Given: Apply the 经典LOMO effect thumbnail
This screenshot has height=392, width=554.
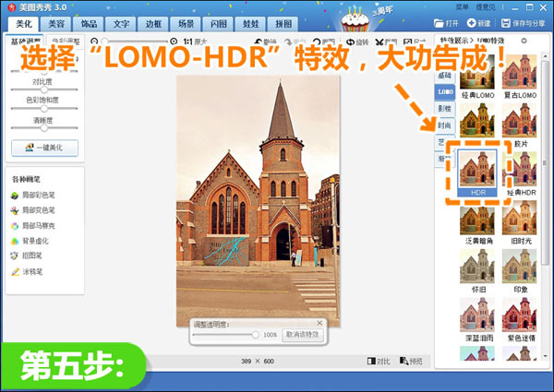Looking at the screenshot, I should tap(477, 77).
